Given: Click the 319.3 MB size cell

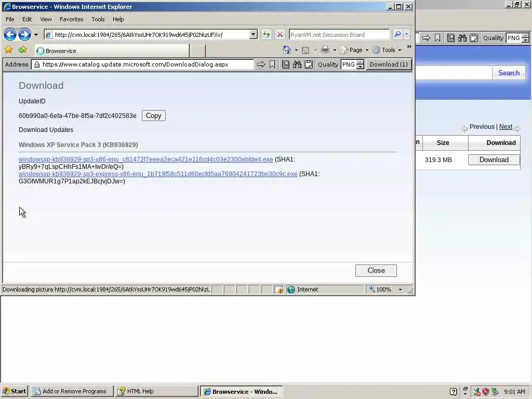Looking at the screenshot, I should pos(438,160).
